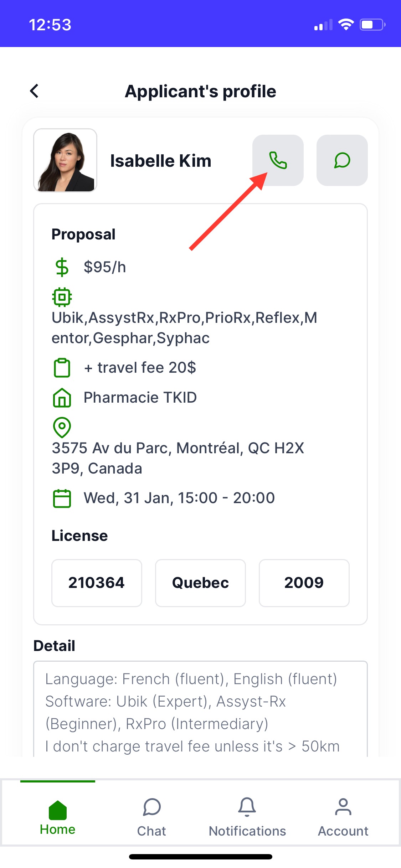This screenshot has height=868, width=401.
Task: Tap the pharmacy house icon
Action: click(x=62, y=398)
